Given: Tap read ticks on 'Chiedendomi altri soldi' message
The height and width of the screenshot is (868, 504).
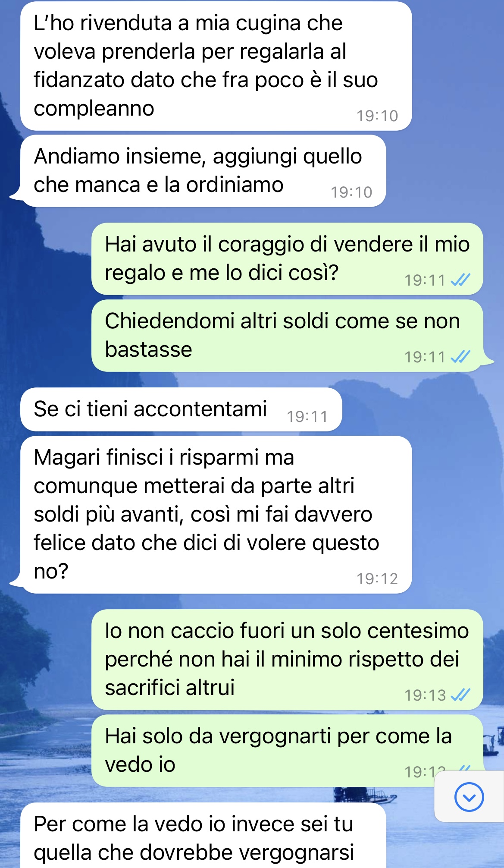Looking at the screenshot, I should coord(460,357).
